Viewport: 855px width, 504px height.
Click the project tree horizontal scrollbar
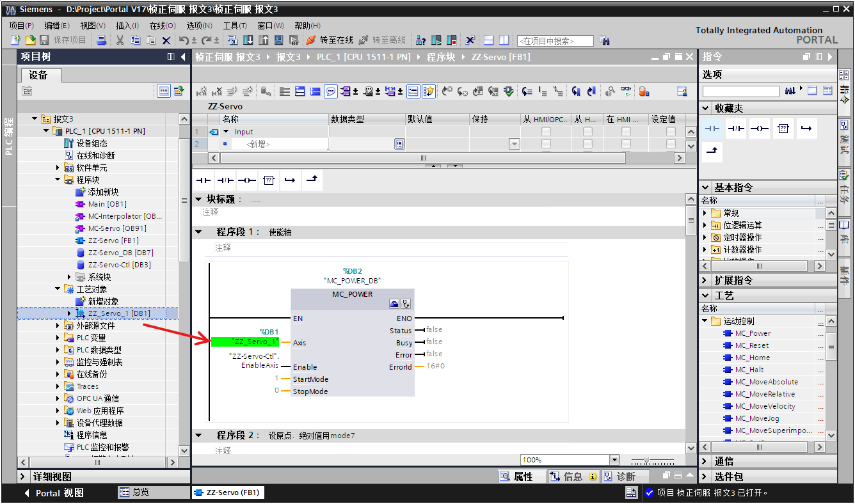[97, 462]
